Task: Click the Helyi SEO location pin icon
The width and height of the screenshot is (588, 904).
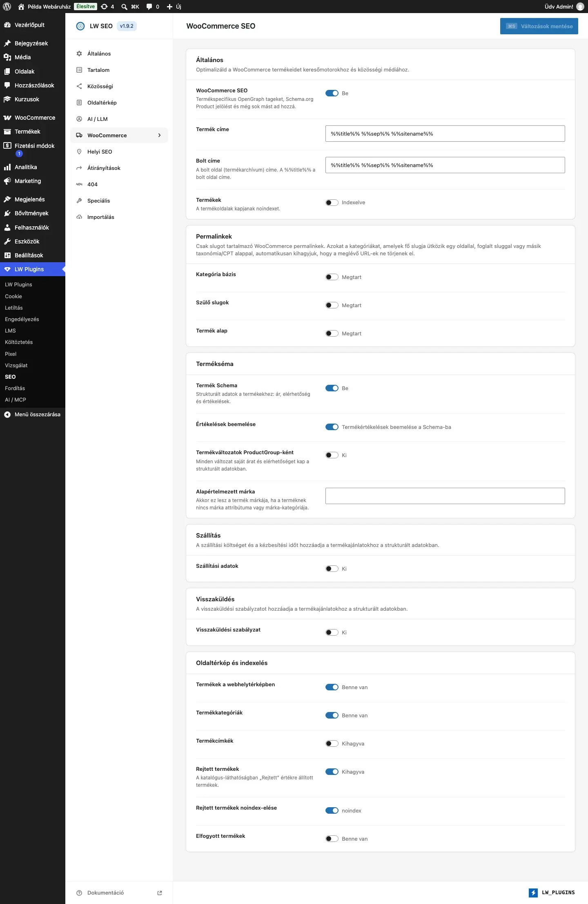Action: click(x=79, y=152)
